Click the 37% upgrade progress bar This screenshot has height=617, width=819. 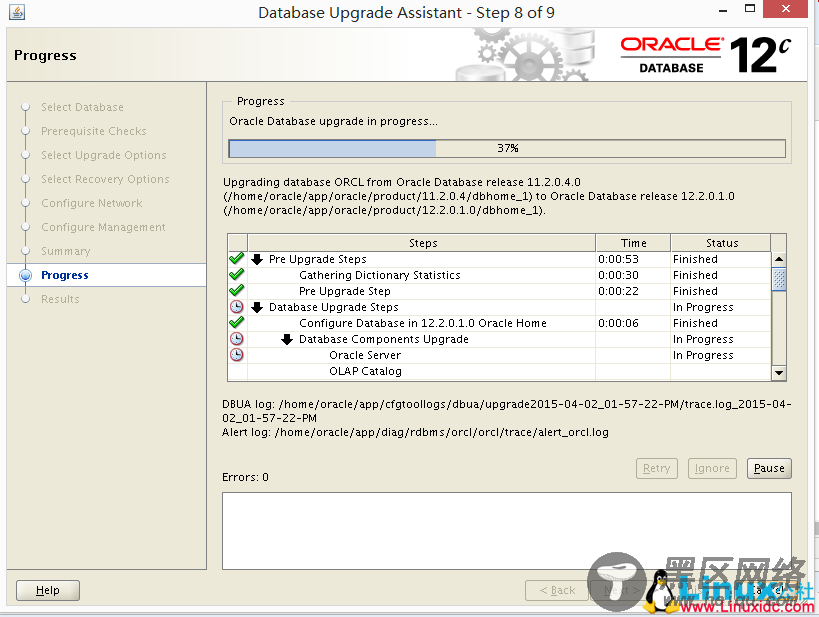[x=507, y=148]
